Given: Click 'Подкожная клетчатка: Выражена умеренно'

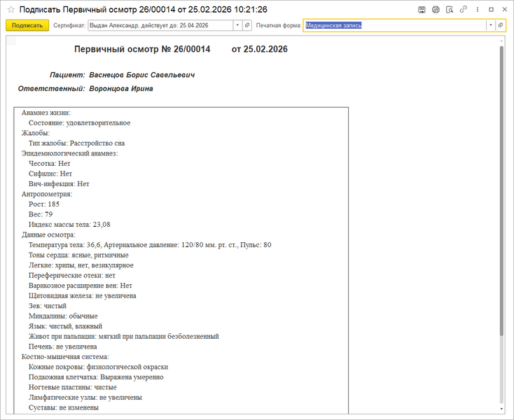Looking at the screenshot, I should point(96,377).
